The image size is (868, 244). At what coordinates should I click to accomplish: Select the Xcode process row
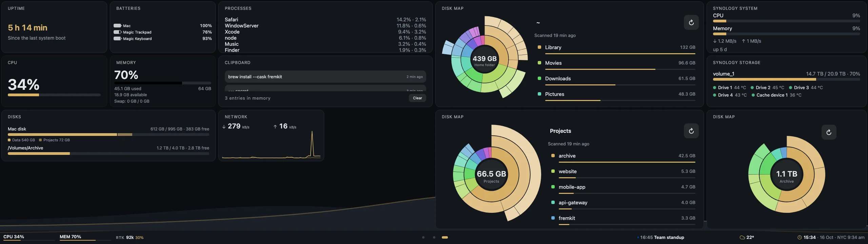[x=325, y=32]
